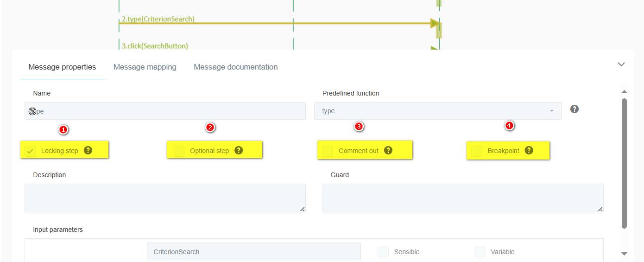644x262 pixels.
Task: Toggle the Sensible checkbox
Action: (x=383, y=252)
